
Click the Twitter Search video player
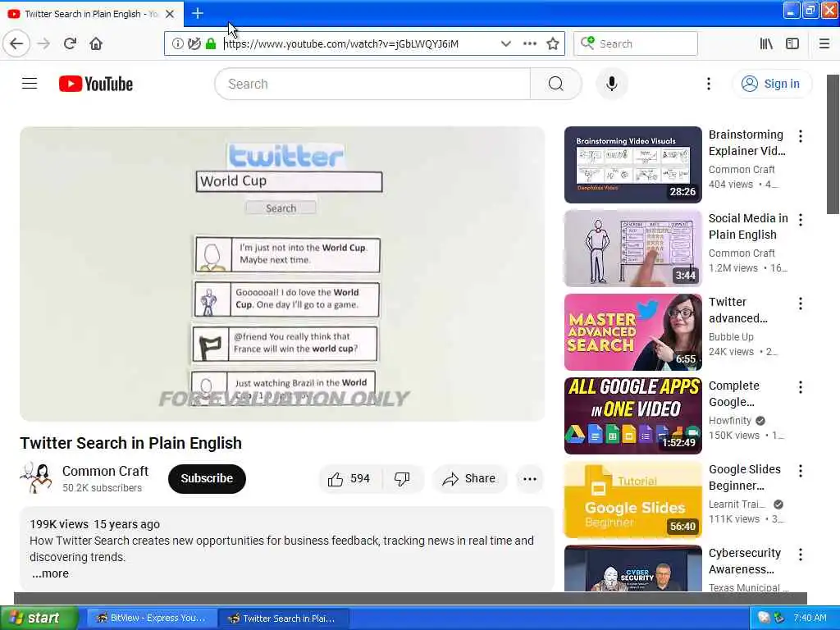tap(282, 274)
